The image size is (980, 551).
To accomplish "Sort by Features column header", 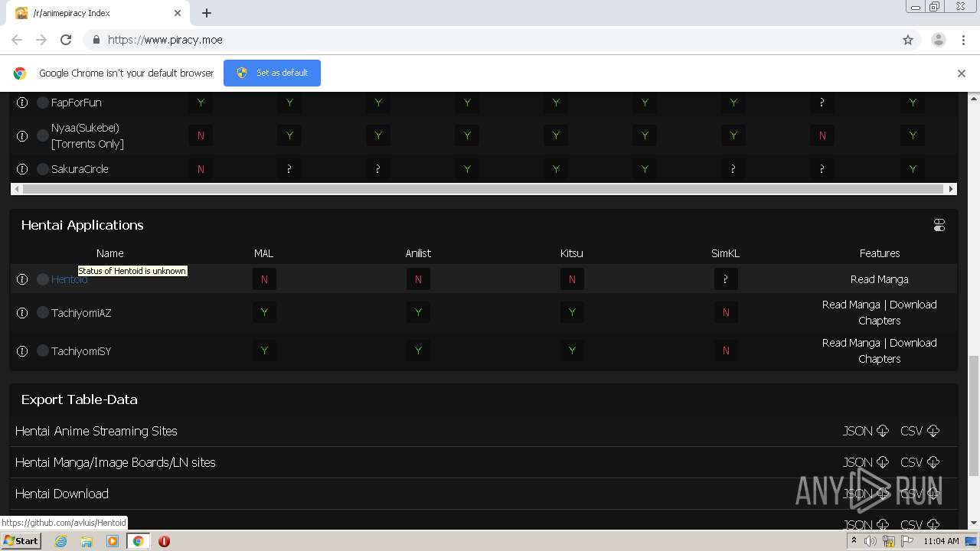I will [x=880, y=253].
